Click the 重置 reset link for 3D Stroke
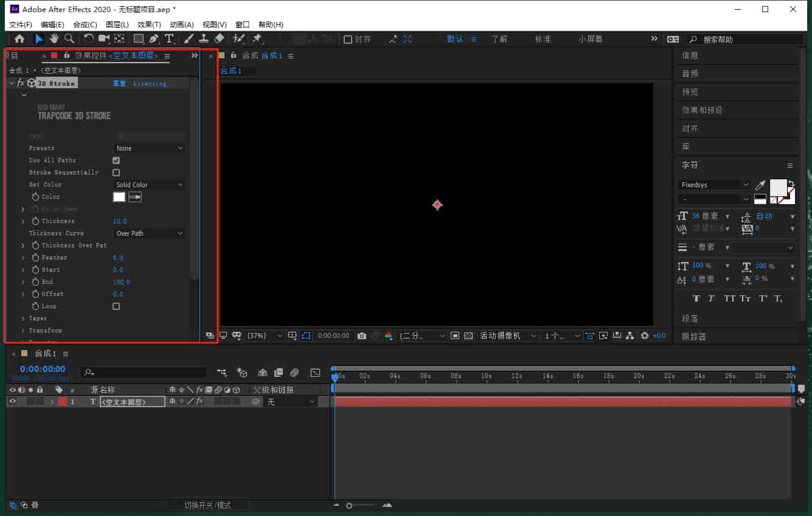 click(120, 83)
